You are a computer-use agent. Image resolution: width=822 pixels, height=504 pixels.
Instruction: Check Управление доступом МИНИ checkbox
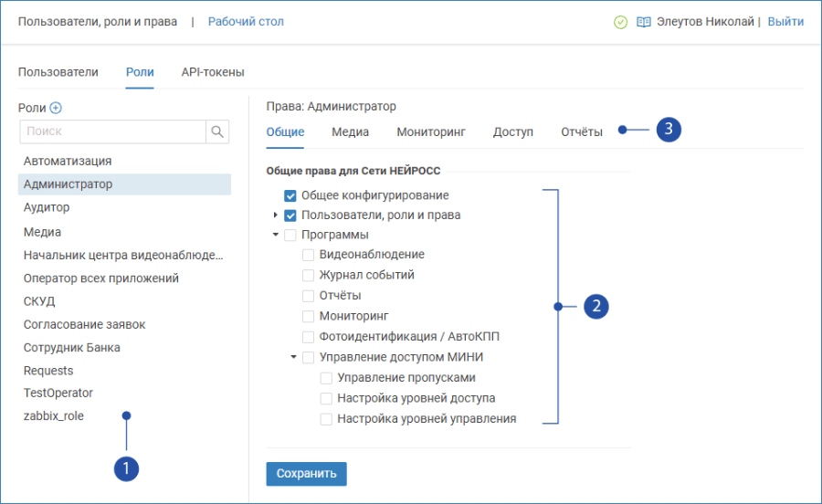(309, 357)
